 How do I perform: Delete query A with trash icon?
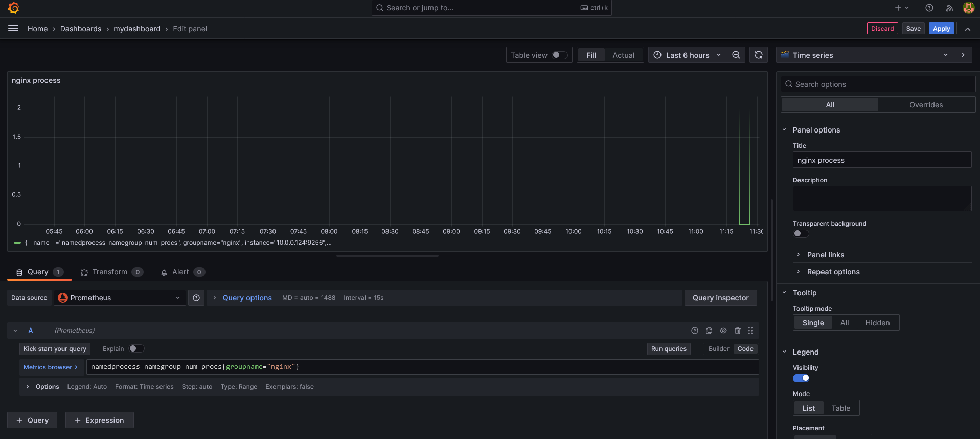738,331
